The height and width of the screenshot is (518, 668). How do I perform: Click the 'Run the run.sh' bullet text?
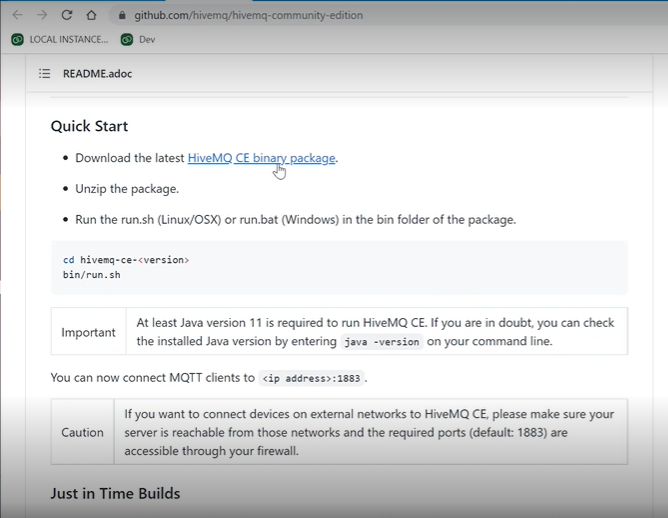(x=296, y=219)
